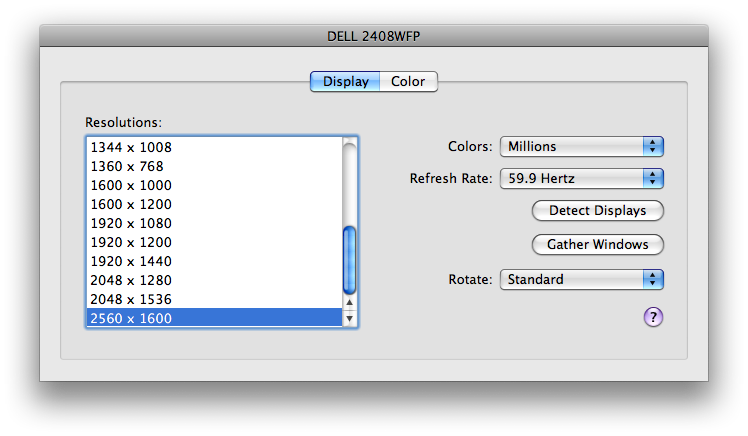748x436 pixels.
Task: Click the scrollbar down arrow in Resolutions list
Action: coord(350,318)
